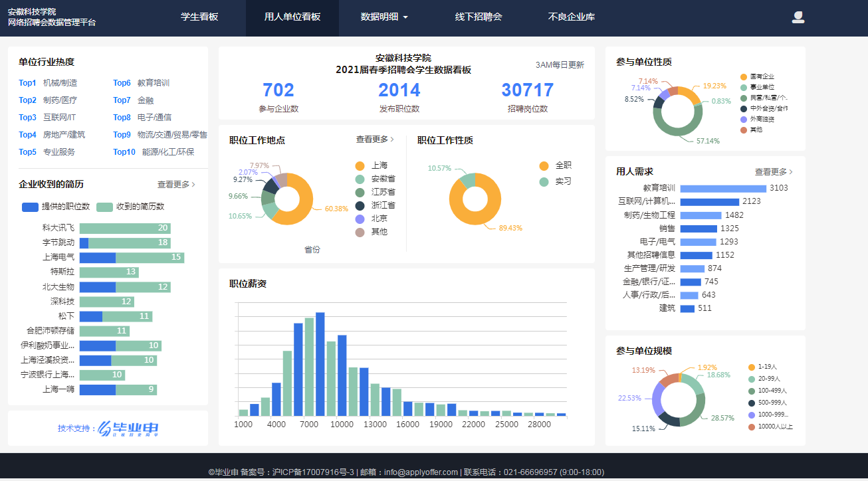This screenshot has width=868, height=481.
Task: Switch to the 学生看板 tab
Action: pyautogui.click(x=199, y=17)
